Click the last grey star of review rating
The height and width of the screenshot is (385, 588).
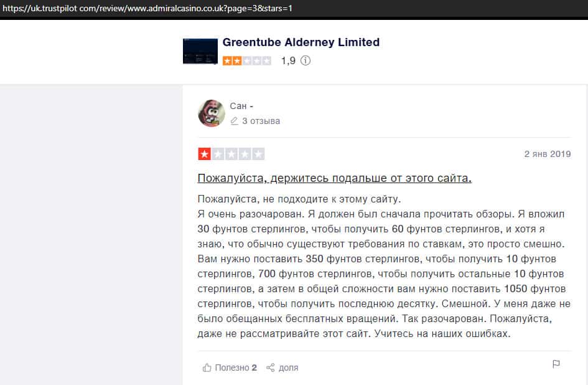click(258, 154)
